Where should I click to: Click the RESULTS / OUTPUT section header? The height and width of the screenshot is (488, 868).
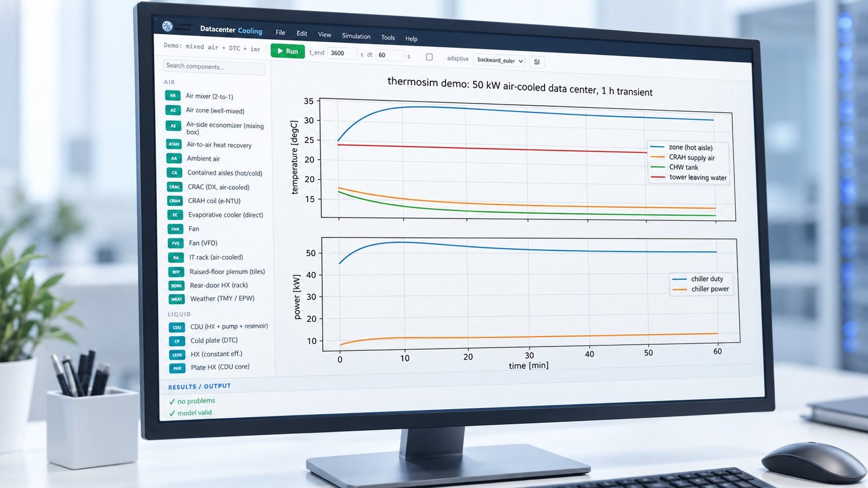[199, 387]
